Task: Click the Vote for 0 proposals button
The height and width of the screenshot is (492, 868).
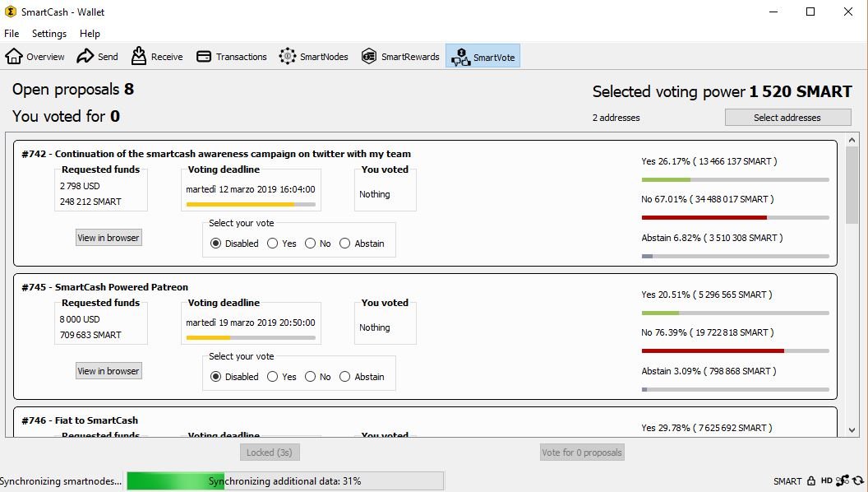Action: (582, 453)
